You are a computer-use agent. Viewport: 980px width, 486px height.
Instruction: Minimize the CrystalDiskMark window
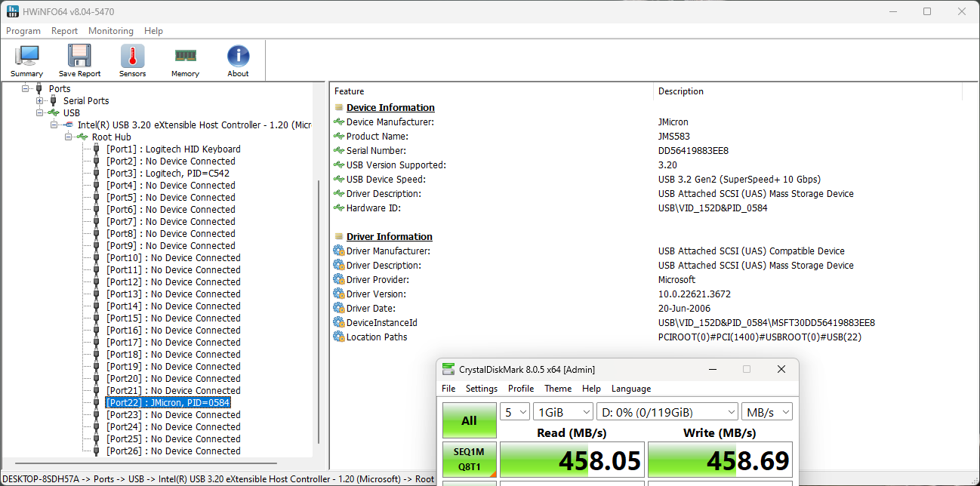[712, 369]
